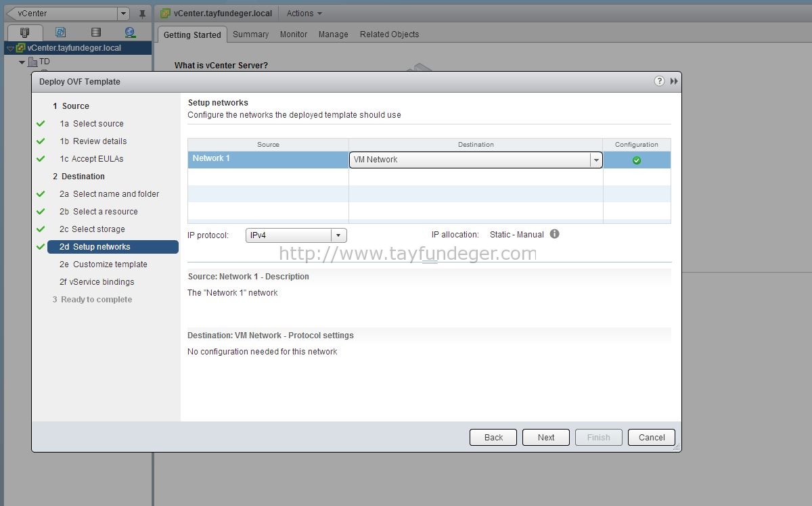Click the Back button
Image resolution: width=812 pixels, height=506 pixels.
coord(493,437)
